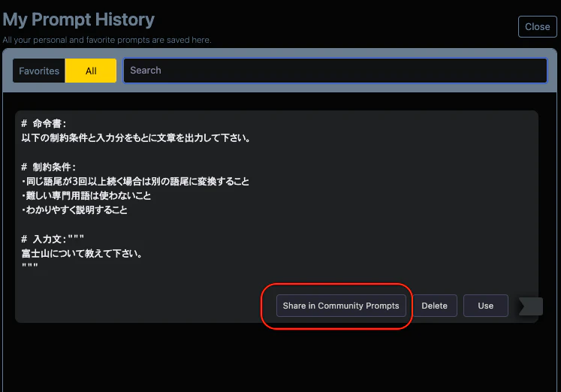This screenshot has height=392, width=561.
Task: Close the My Prompt History dialog
Action: [x=537, y=27]
